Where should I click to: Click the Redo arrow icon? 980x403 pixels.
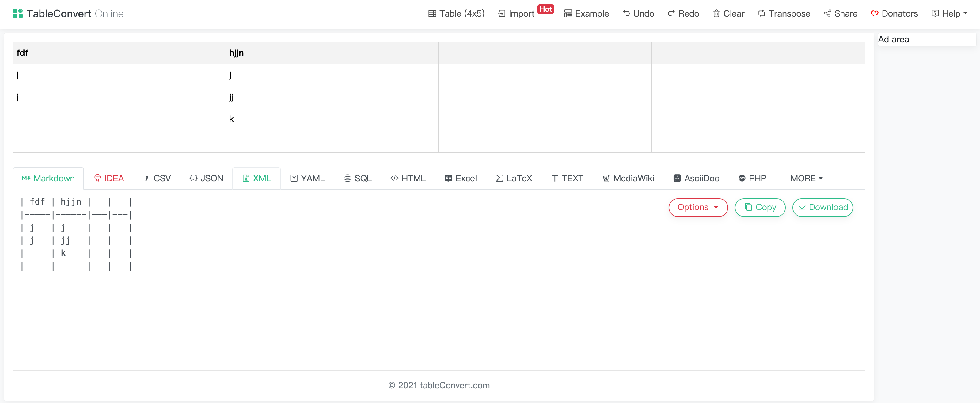pos(671,14)
